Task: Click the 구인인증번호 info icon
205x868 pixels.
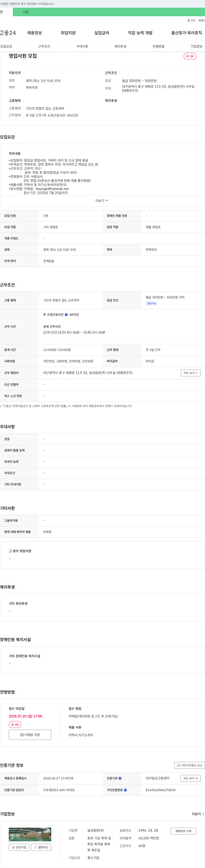Action: pos(125,790)
